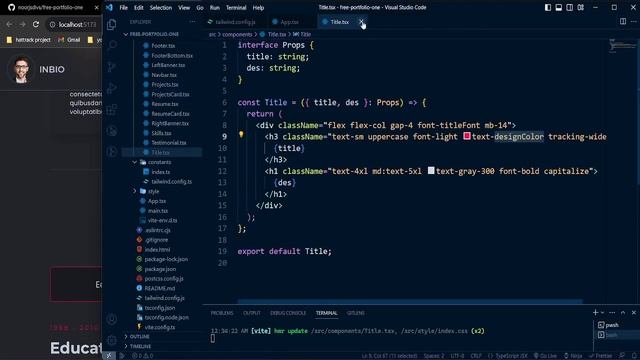This screenshot has width=640, height=360.
Task: Open Accounts icon in activity bar
Action: click(x=111, y=319)
